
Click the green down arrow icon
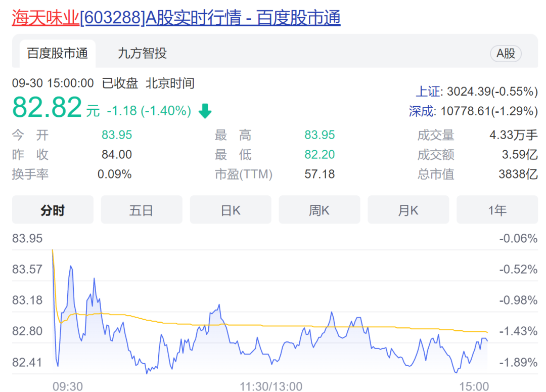(x=205, y=111)
